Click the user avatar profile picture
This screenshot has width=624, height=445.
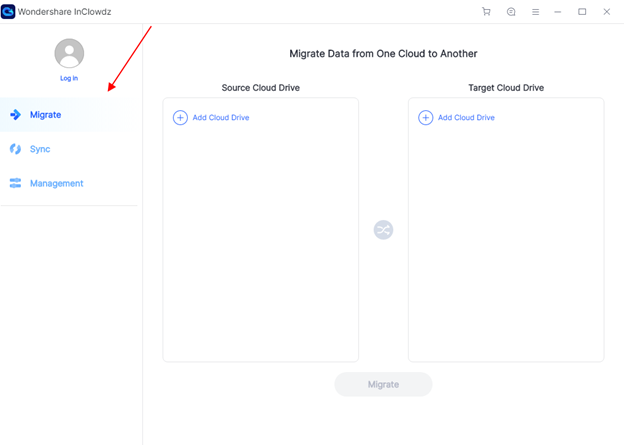pos(69,53)
